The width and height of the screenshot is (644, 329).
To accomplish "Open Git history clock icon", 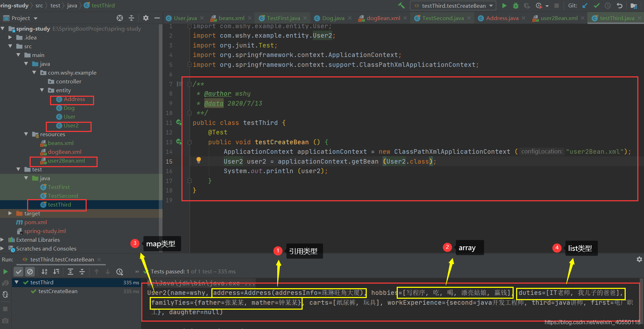I will [x=608, y=6].
